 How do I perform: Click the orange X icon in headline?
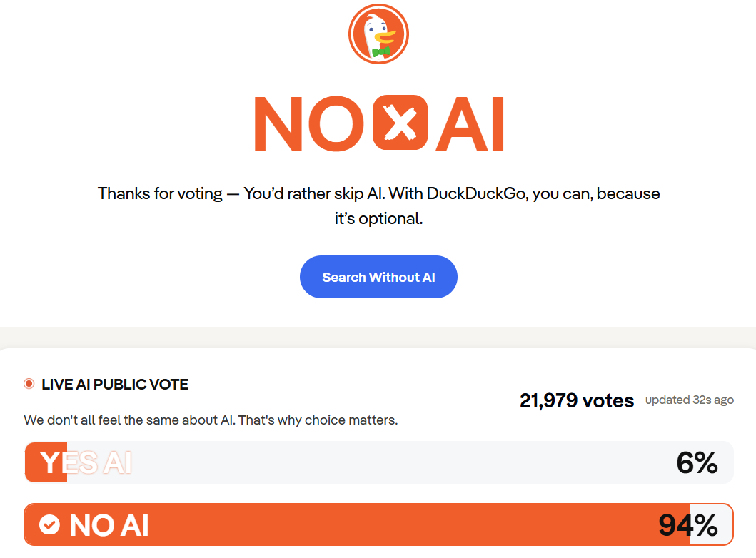[400, 123]
